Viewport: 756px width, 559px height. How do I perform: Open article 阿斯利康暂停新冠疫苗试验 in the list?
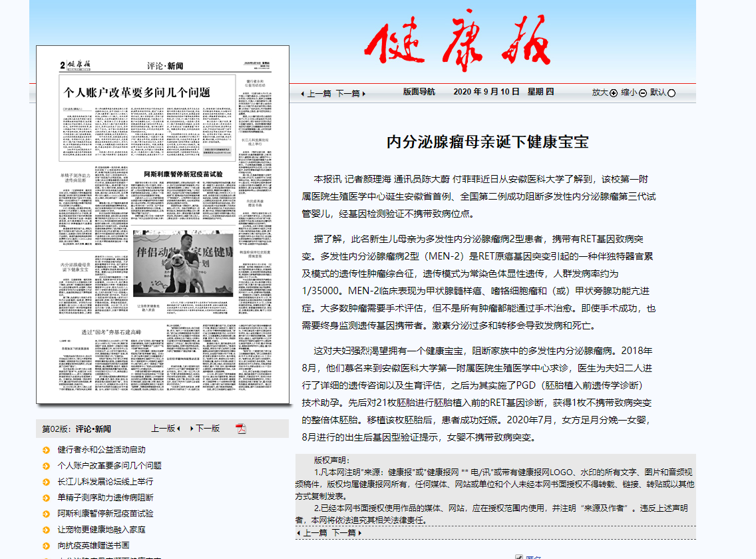(x=105, y=514)
